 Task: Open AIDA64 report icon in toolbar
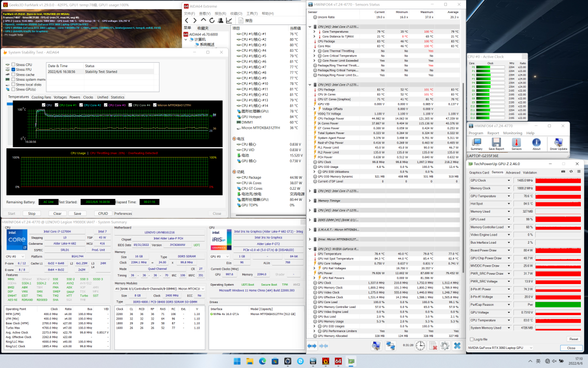pos(241,20)
